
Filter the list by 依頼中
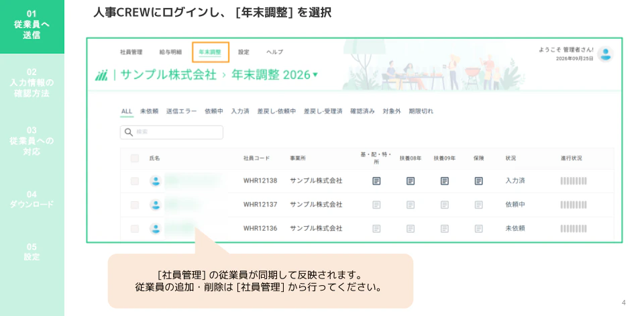pos(214,111)
